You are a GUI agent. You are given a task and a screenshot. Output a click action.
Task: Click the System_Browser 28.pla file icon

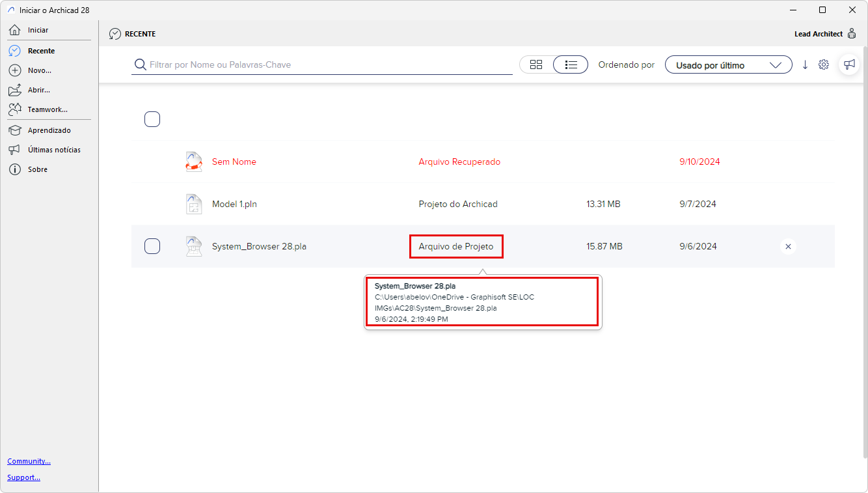(x=194, y=246)
